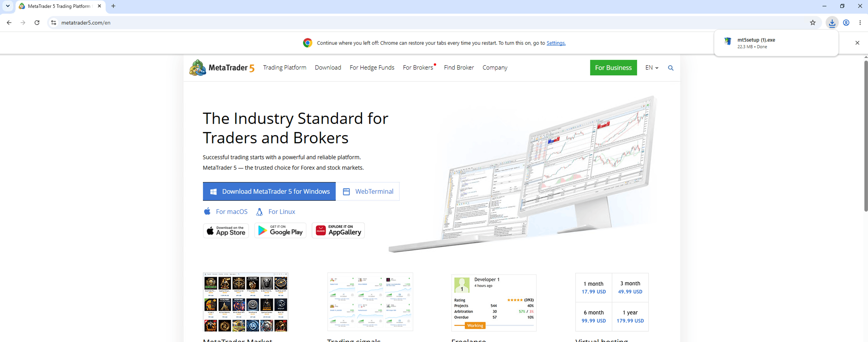Bookmark this page with the star icon
Screen dimensions: 868x342
pos(813,23)
